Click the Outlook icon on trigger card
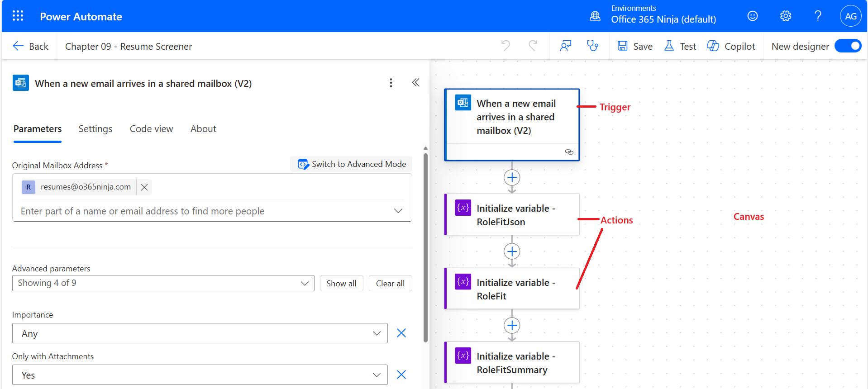 tap(463, 103)
